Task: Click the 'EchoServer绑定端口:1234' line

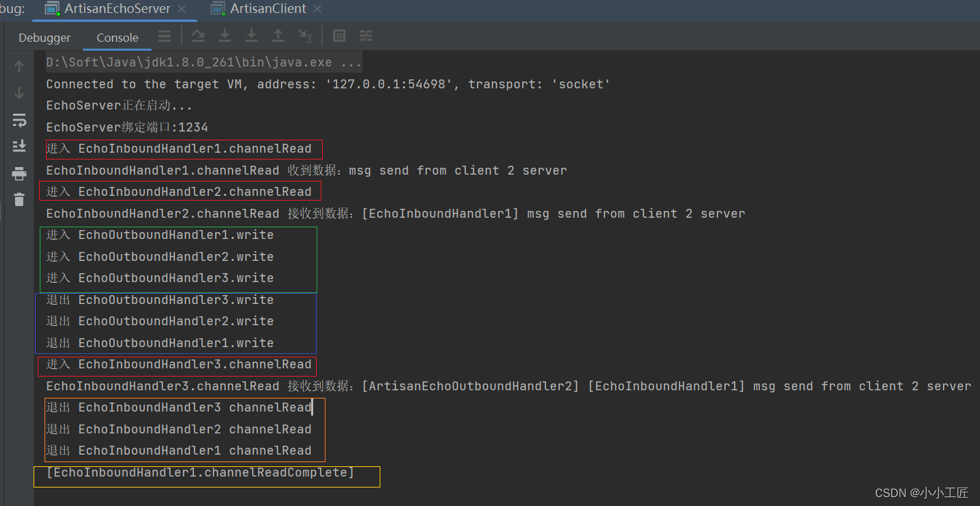Action: [127, 127]
